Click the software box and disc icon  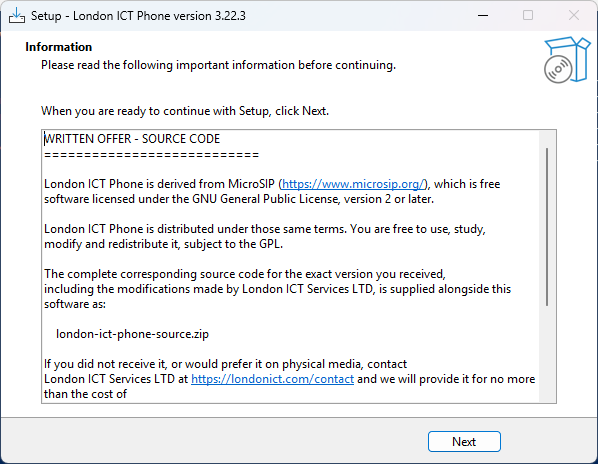[567, 60]
